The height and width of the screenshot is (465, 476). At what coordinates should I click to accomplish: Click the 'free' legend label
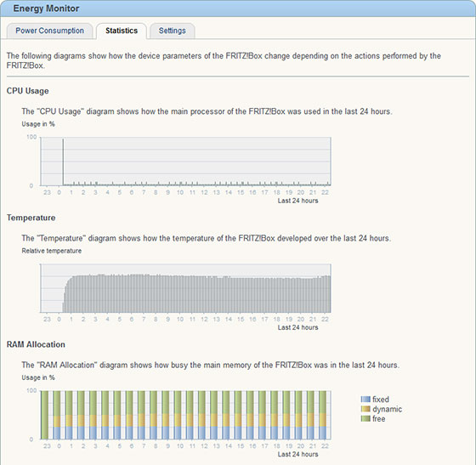point(379,419)
